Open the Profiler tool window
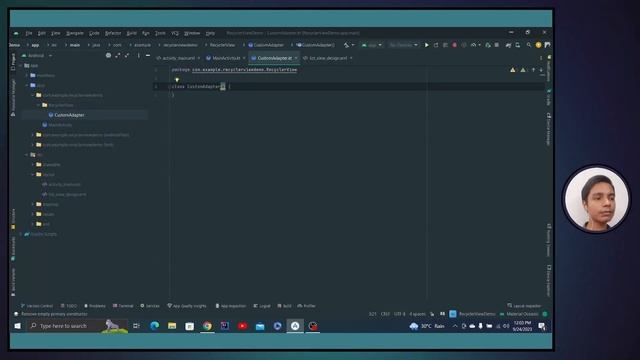This screenshot has height=360, width=640. (x=307, y=306)
